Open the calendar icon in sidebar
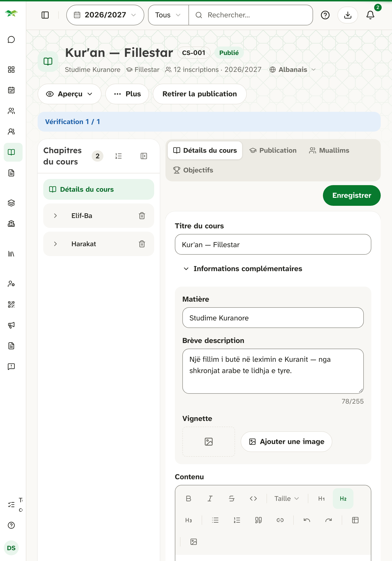Image resolution: width=392 pixels, height=561 pixels. [11, 90]
